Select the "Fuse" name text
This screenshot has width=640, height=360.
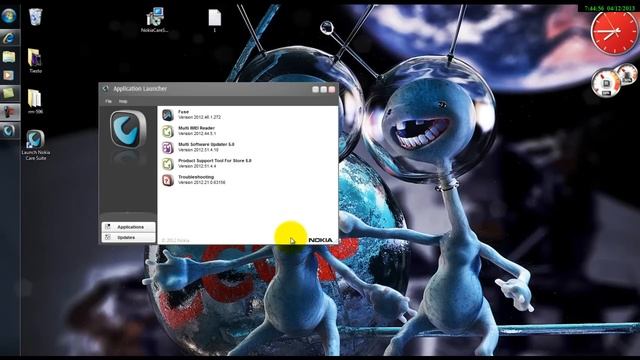(183, 112)
